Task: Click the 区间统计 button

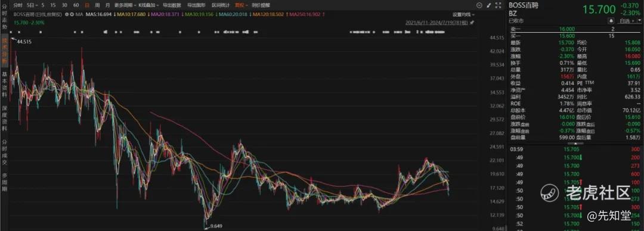Action: [x=221, y=5]
